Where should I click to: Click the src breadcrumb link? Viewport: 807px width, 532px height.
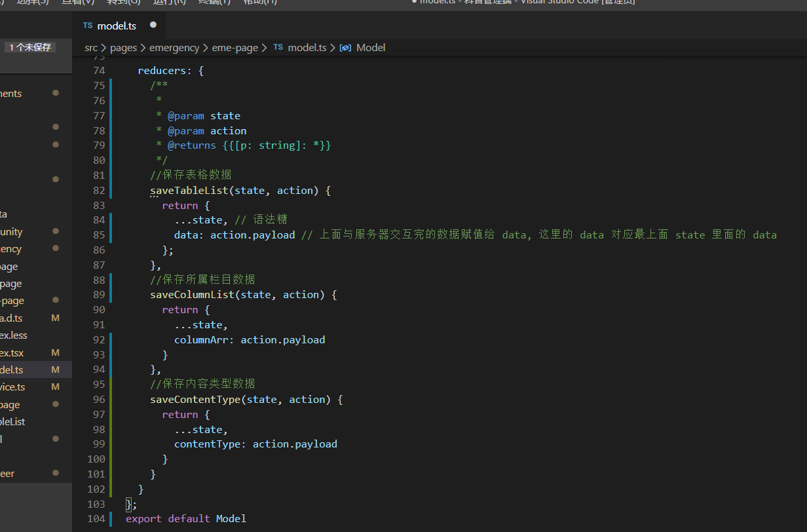click(x=91, y=47)
